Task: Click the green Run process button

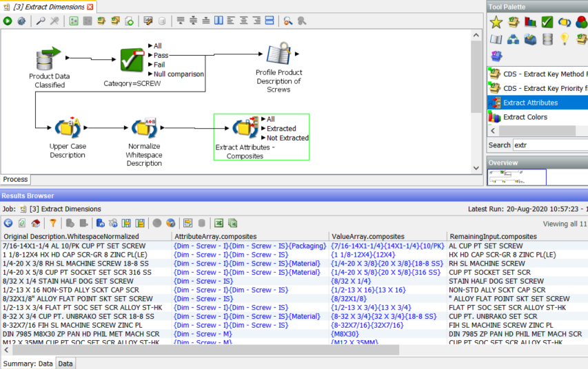Action: (8, 21)
